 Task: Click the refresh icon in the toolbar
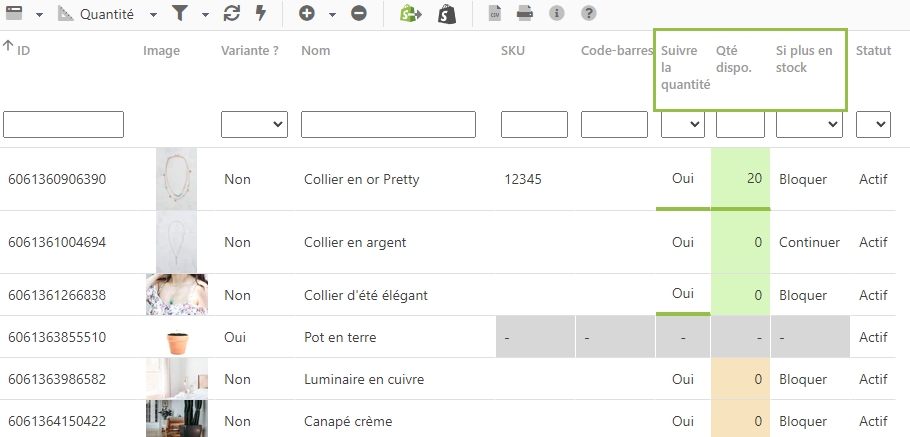coord(232,14)
